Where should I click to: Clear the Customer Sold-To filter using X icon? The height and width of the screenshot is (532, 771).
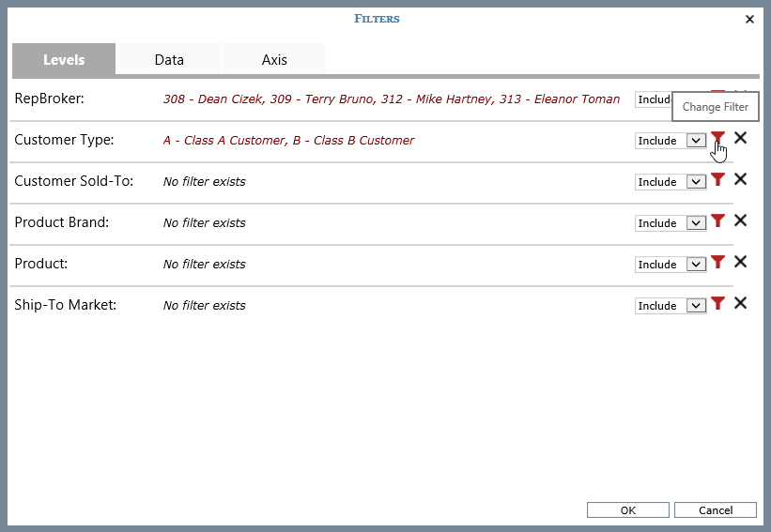(x=740, y=180)
